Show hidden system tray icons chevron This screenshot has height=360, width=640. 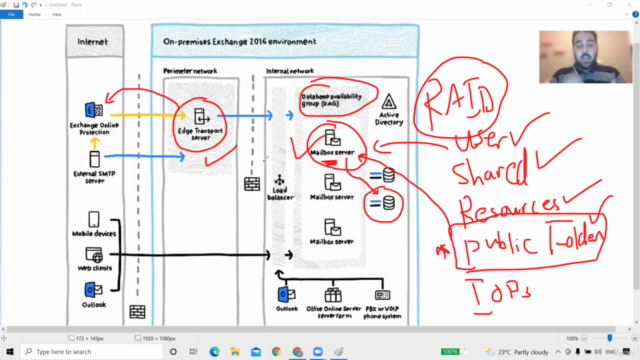click(558, 352)
